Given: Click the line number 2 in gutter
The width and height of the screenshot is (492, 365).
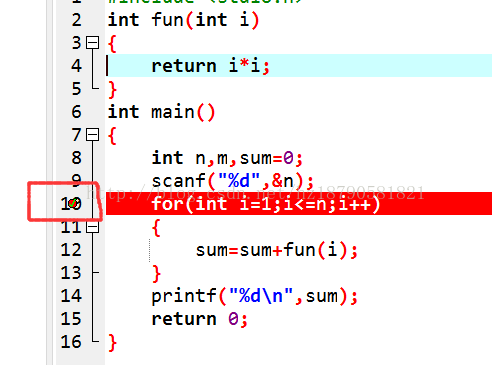Looking at the screenshot, I should coord(76,20).
